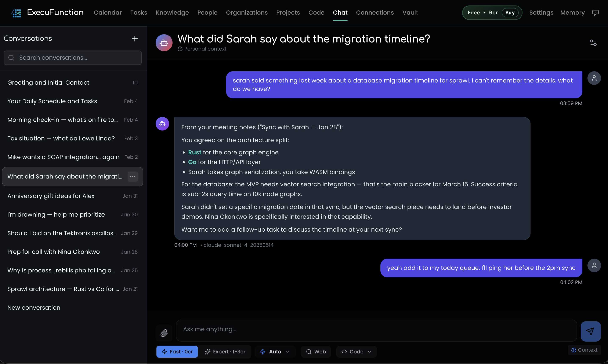Click the user avatar icon beside the message

click(594, 78)
